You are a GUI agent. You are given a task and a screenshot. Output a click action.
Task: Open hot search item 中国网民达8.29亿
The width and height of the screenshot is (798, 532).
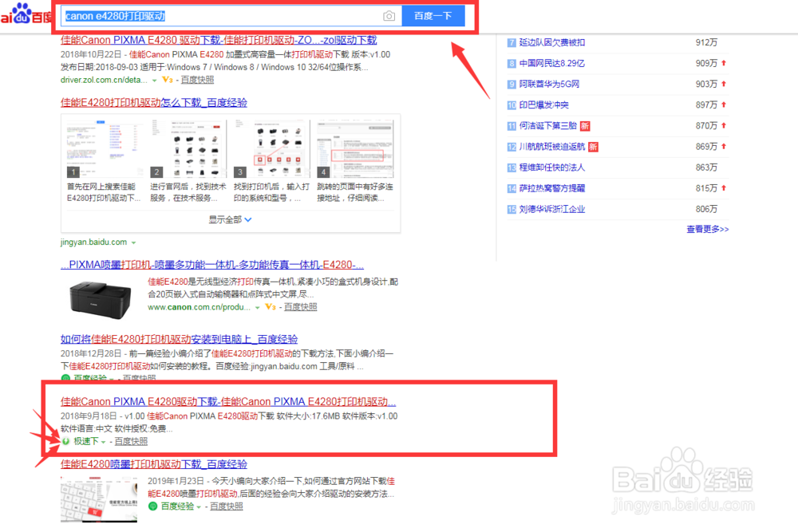coord(551,64)
